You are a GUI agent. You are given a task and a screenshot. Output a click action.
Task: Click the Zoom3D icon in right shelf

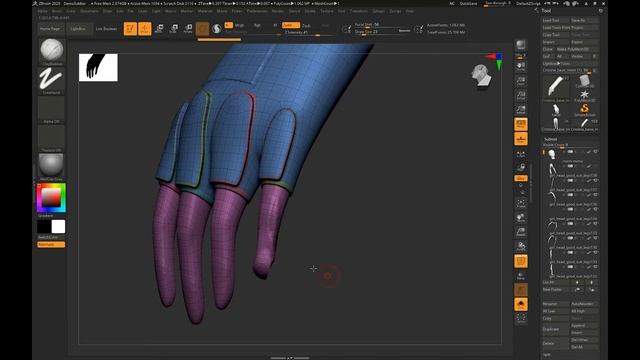[x=521, y=232]
